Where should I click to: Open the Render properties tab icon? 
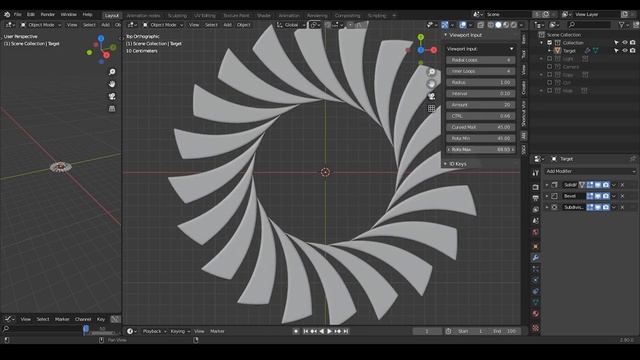[536, 187]
